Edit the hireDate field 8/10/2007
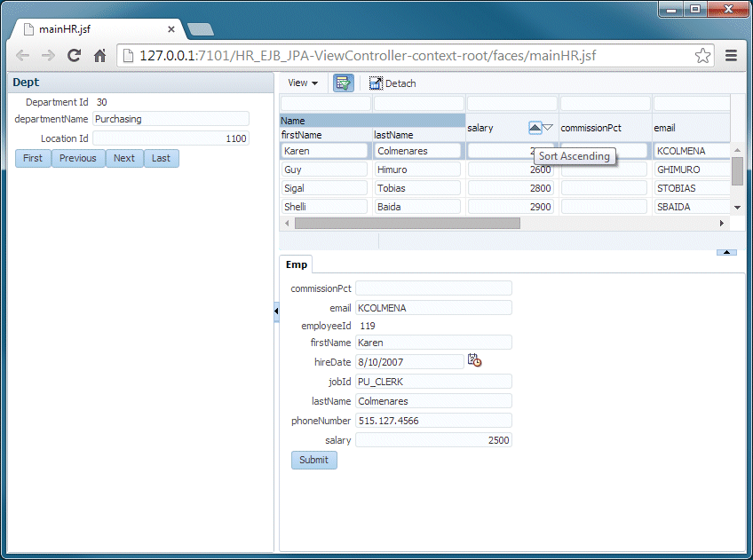The width and height of the screenshot is (753, 560). pos(409,362)
